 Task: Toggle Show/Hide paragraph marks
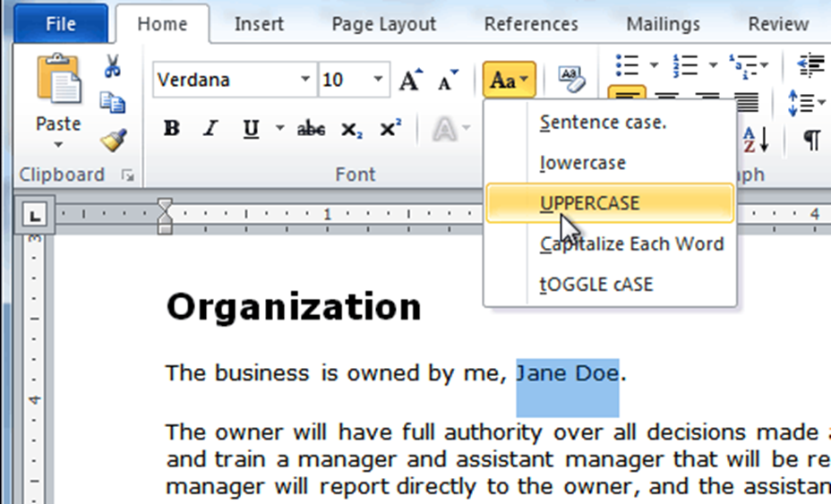811,140
